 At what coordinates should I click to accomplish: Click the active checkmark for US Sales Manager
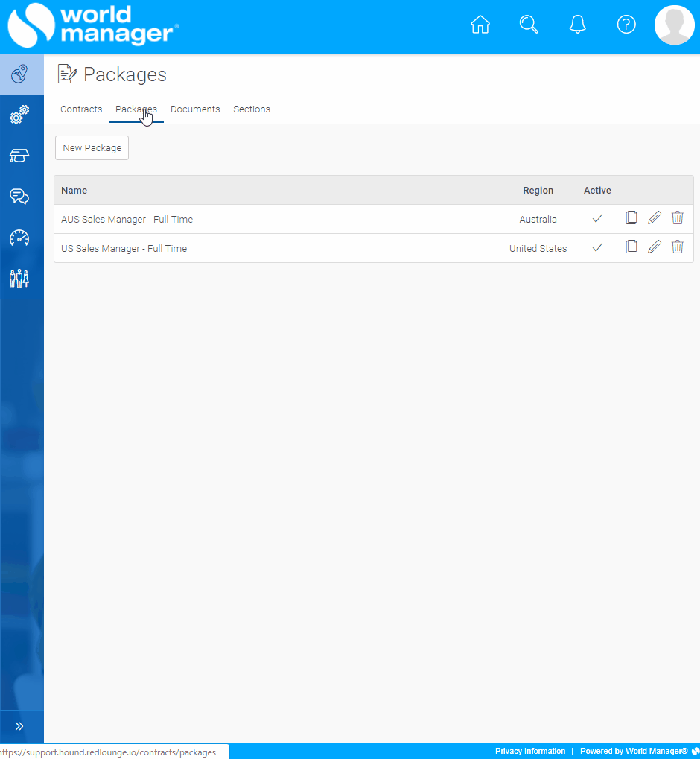[x=597, y=247]
